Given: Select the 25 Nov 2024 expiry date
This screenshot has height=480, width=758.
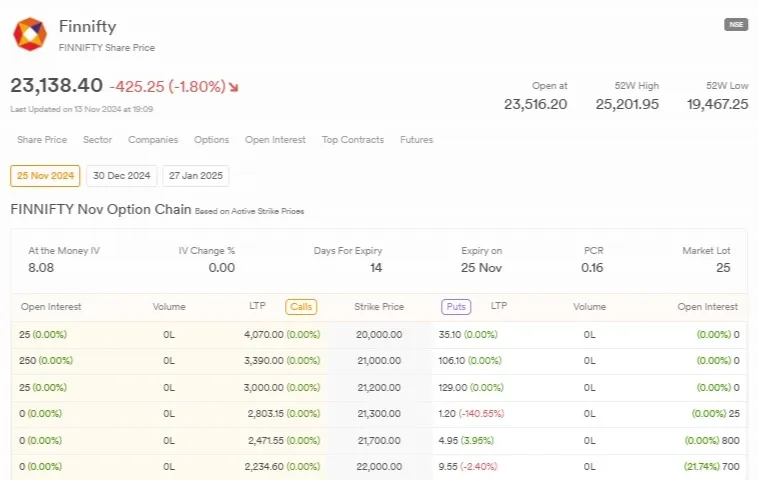Looking at the screenshot, I should click(45, 176).
